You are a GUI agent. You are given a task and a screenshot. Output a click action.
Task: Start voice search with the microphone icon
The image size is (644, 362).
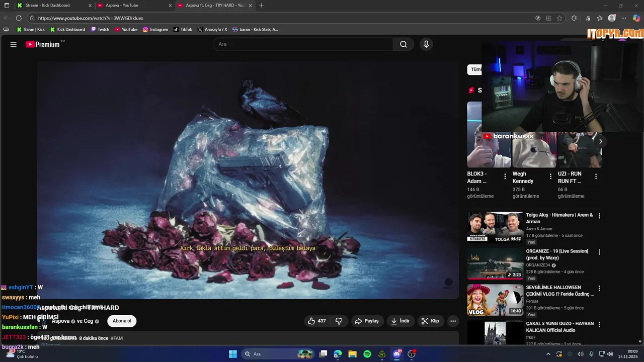(x=426, y=44)
